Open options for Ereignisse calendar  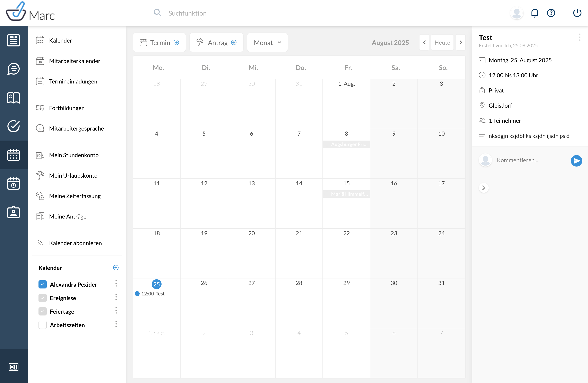tap(116, 297)
